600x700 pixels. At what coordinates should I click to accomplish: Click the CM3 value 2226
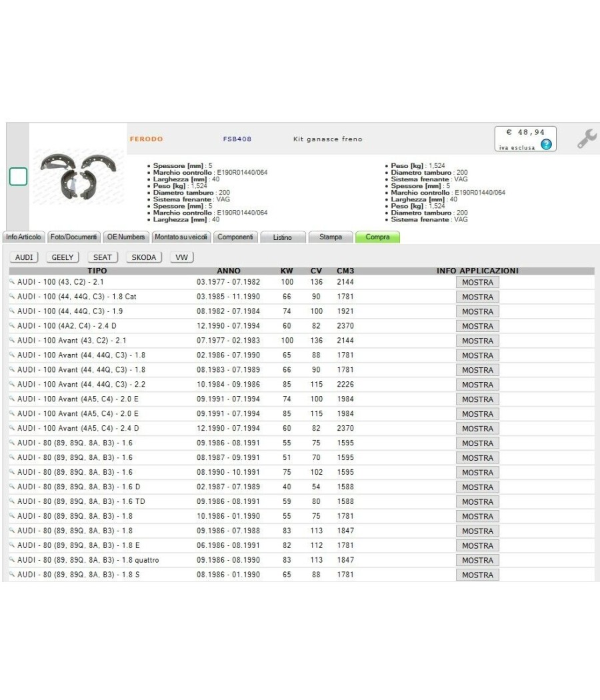(345, 385)
